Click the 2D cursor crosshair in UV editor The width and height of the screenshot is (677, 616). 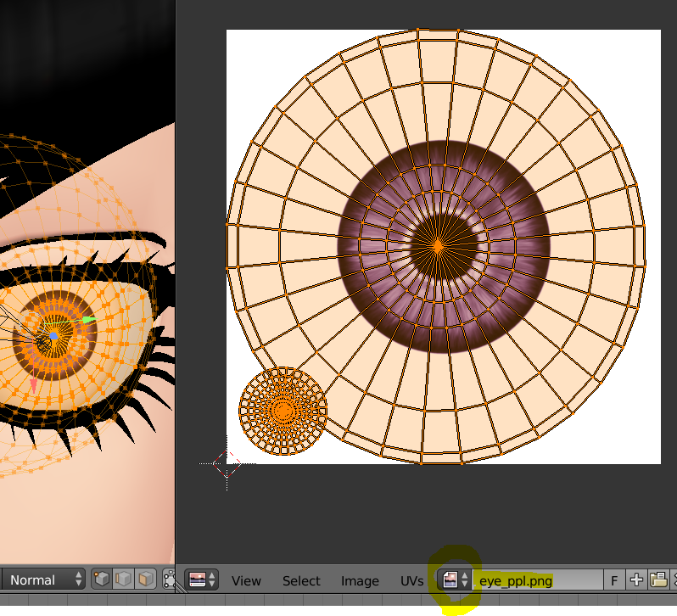click(x=227, y=463)
